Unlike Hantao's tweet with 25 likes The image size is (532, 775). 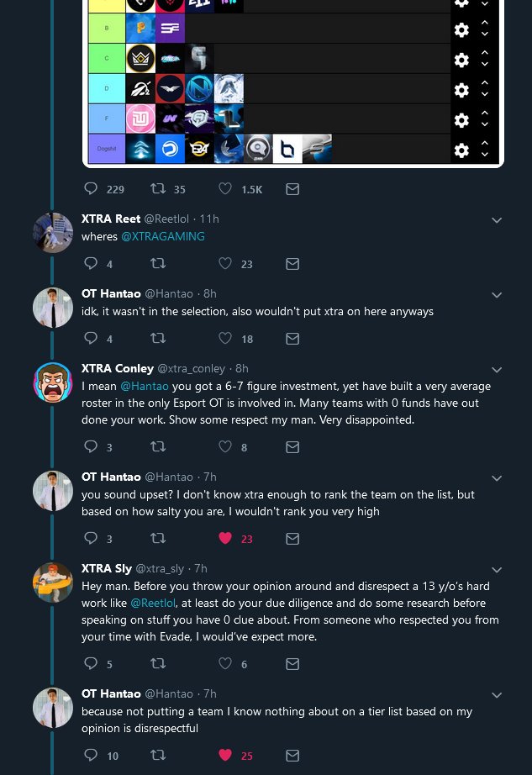point(224,756)
